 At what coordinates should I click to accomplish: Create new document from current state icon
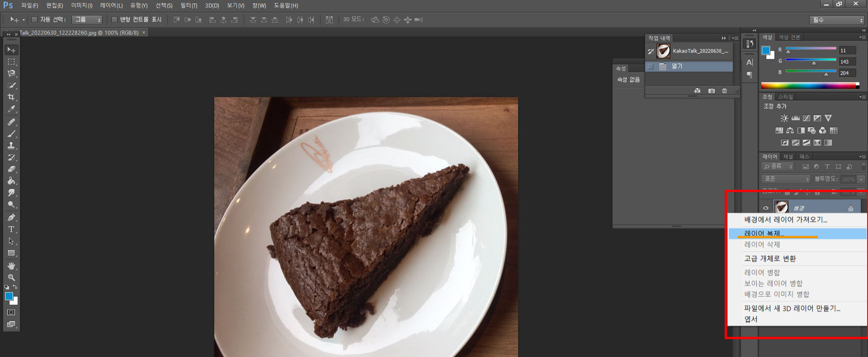[698, 91]
